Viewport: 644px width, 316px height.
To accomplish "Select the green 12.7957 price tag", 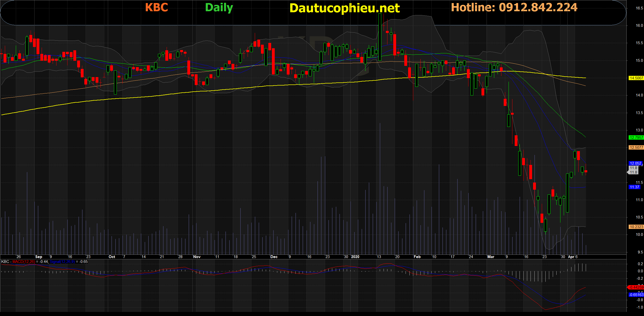I will pyautogui.click(x=636, y=138).
